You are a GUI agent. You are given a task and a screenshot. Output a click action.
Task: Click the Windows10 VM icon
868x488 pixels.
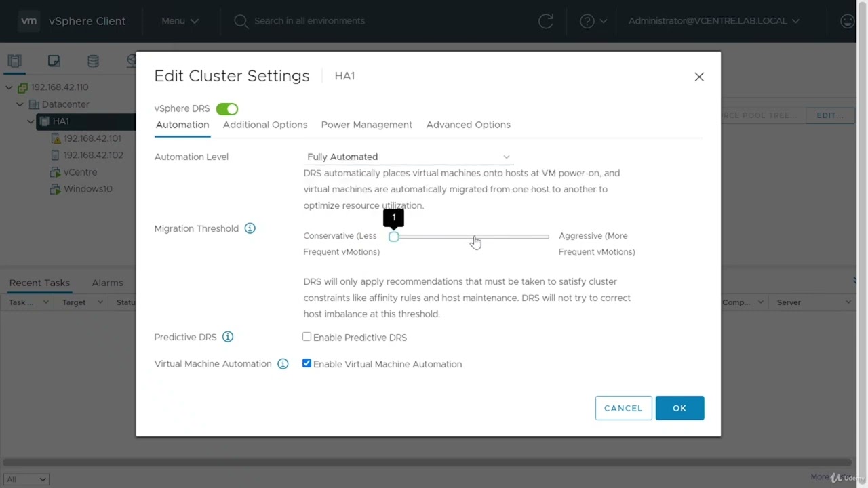pyautogui.click(x=56, y=189)
